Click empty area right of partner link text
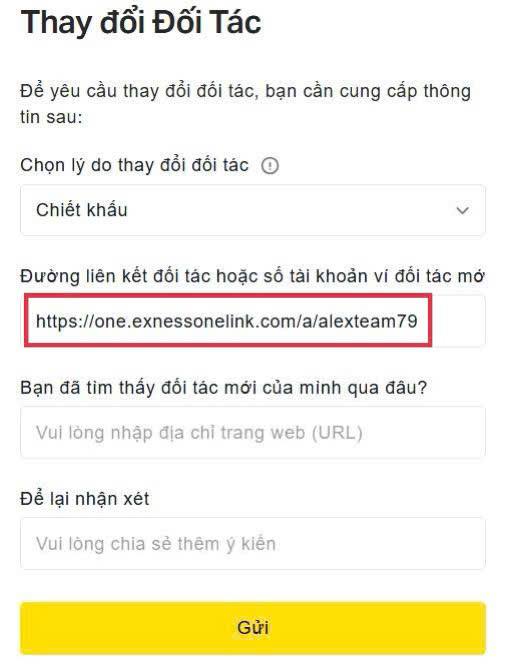The height and width of the screenshot is (668, 508). [x=458, y=321]
